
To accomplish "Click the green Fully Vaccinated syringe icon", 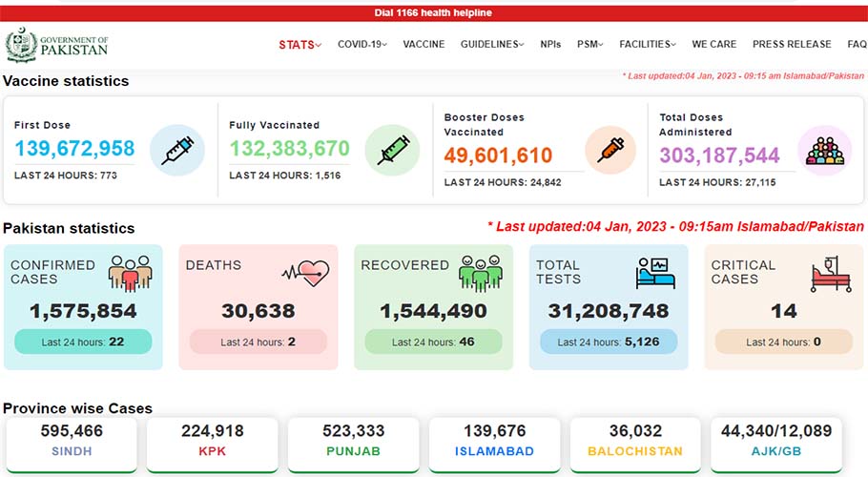I will click(x=392, y=151).
